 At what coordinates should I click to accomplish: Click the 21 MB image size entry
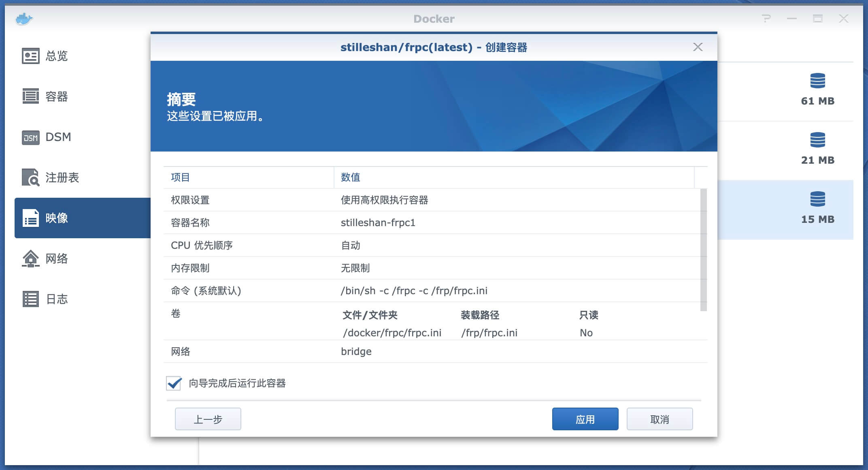(817, 160)
